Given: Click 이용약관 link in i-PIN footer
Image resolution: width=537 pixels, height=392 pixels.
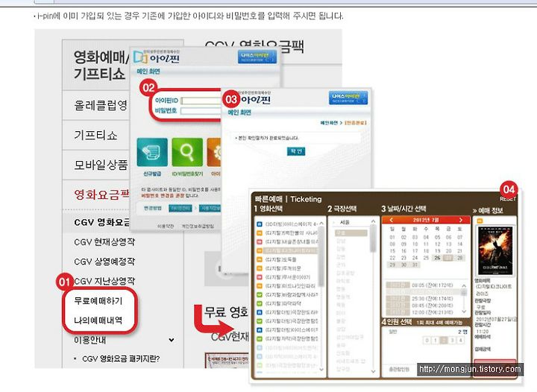Looking at the screenshot, I should (x=166, y=226).
